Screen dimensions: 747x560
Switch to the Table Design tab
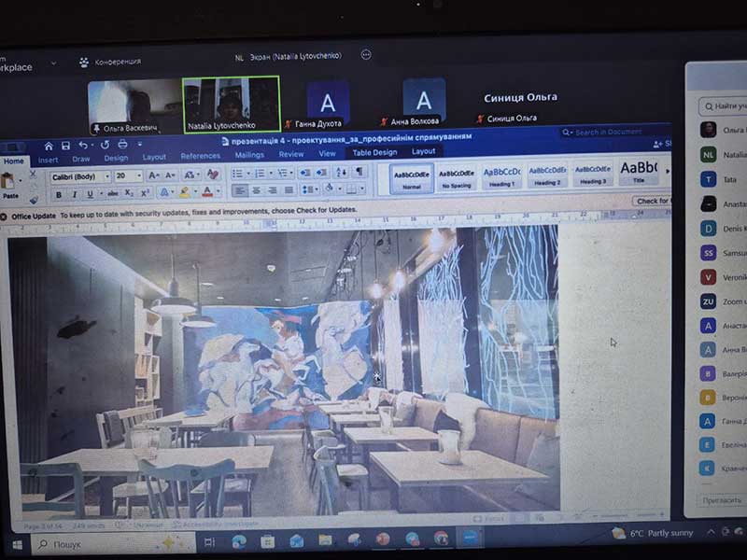[373, 152]
